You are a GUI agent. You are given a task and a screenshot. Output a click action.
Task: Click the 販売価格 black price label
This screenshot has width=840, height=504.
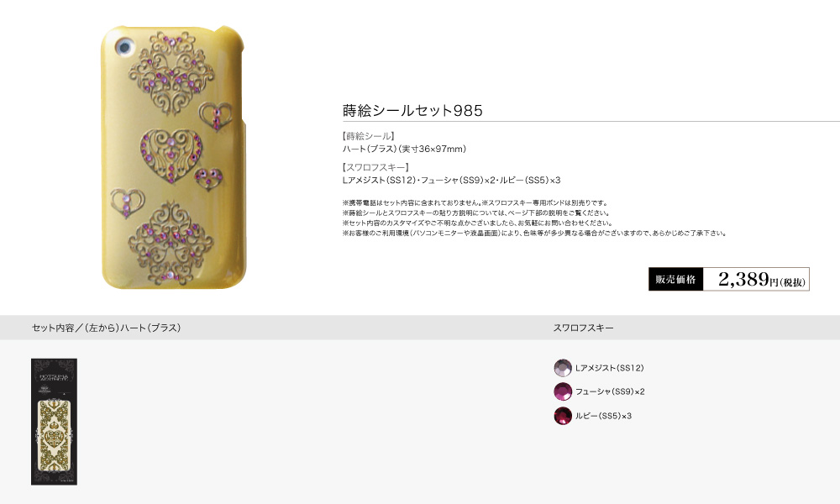click(675, 279)
